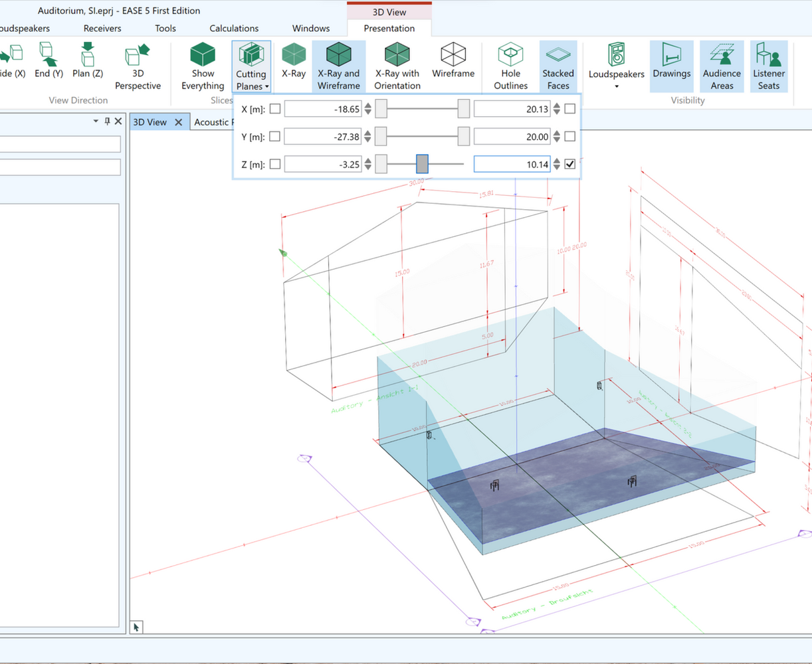The height and width of the screenshot is (664, 812).
Task: Uncheck the Z maximum cutting plane checkbox
Action: click(x=569, y=164)
